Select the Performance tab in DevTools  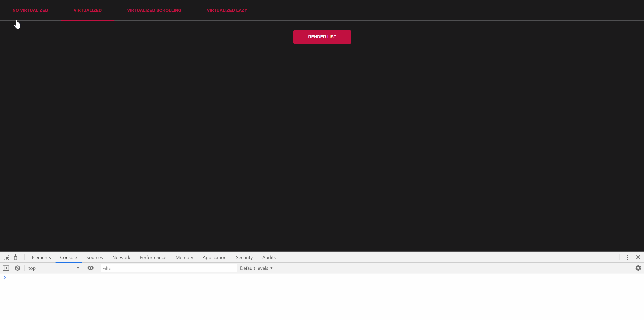(x=153, y=257)
